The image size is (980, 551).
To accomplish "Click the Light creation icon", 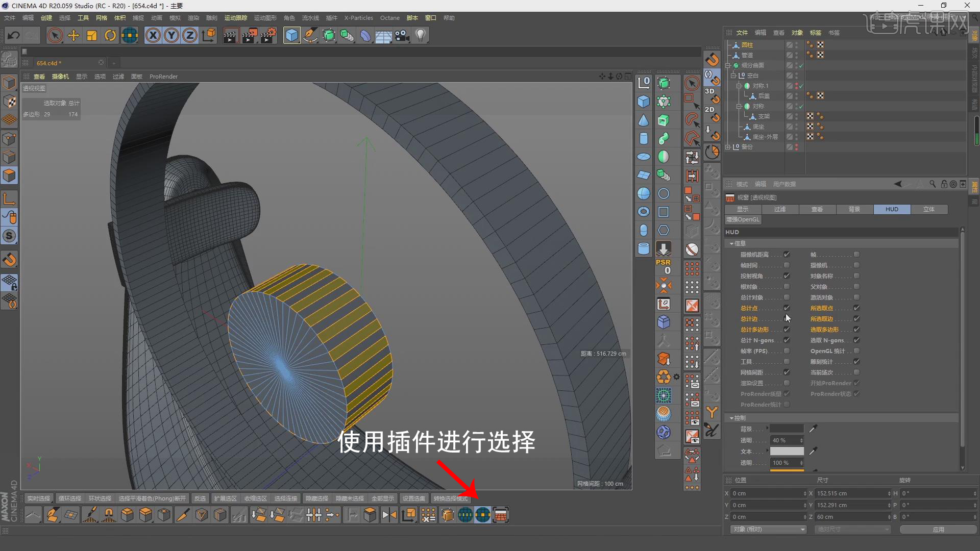I will click(x=420, y=35).
